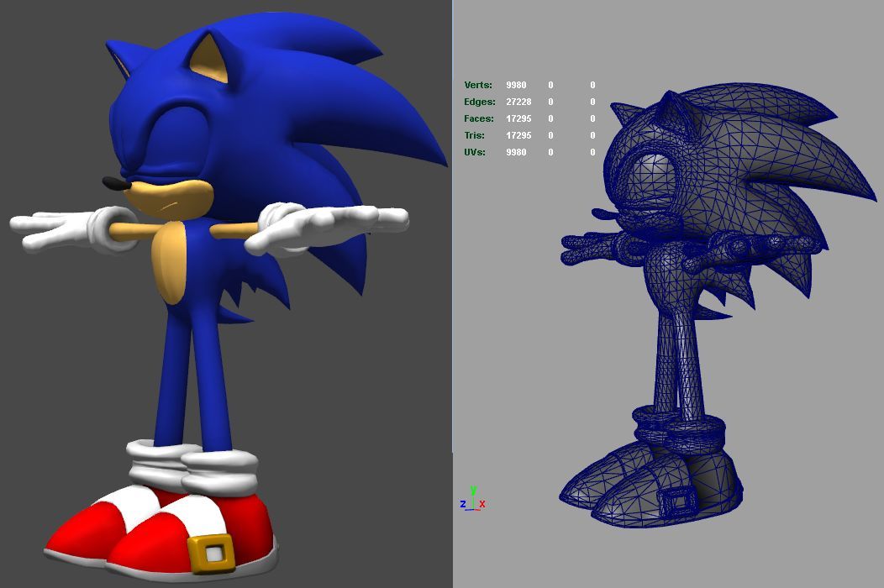
Task: Click the tan inner ear on the rendered model
Action: click(210, 66)
